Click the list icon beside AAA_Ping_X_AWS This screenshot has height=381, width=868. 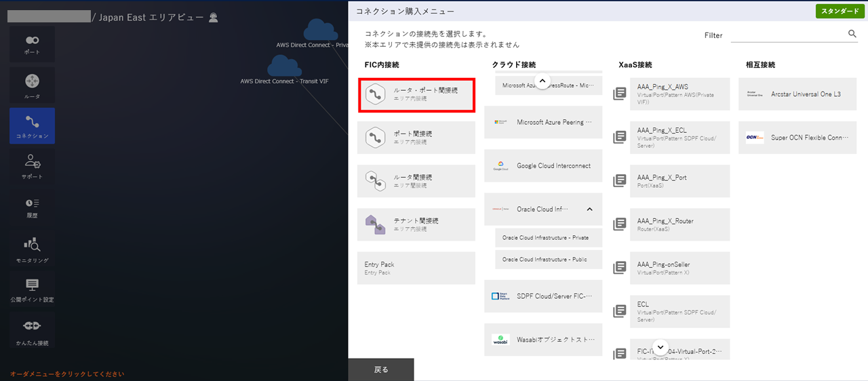coord(619,94)
